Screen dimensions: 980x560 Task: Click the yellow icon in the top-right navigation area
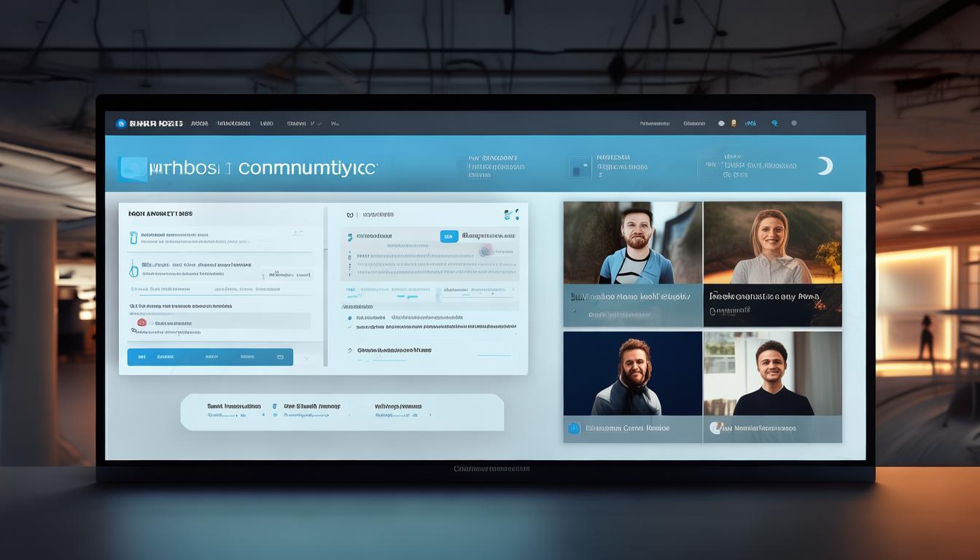(x=734, y=123)
